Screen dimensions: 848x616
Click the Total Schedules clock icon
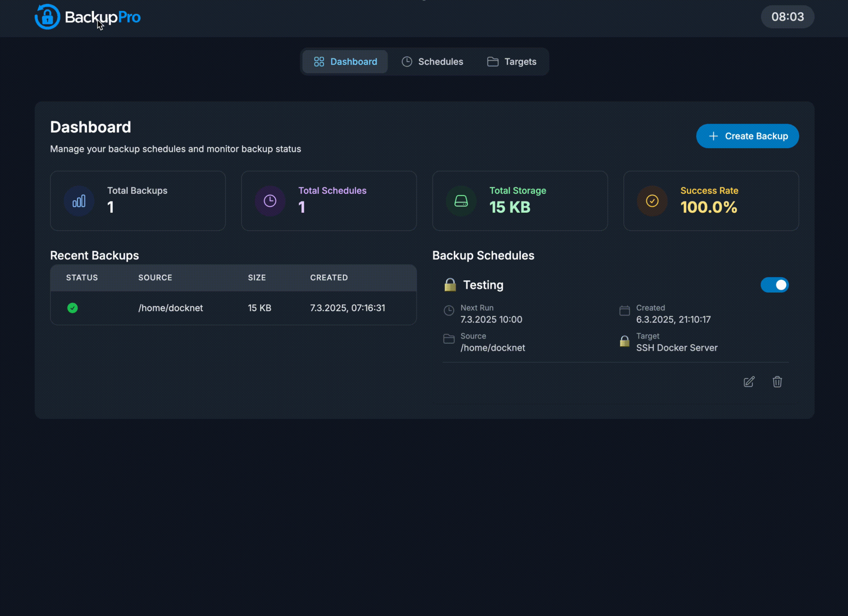pyautogui.click(x=270, y=201)
